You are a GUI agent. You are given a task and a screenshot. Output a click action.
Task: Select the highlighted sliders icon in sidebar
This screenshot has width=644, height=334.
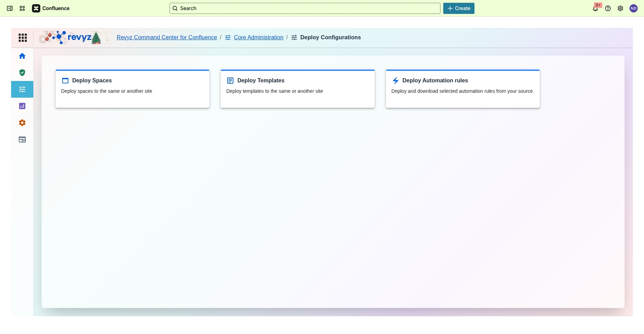pyautogui.click(x=22, y=89)
